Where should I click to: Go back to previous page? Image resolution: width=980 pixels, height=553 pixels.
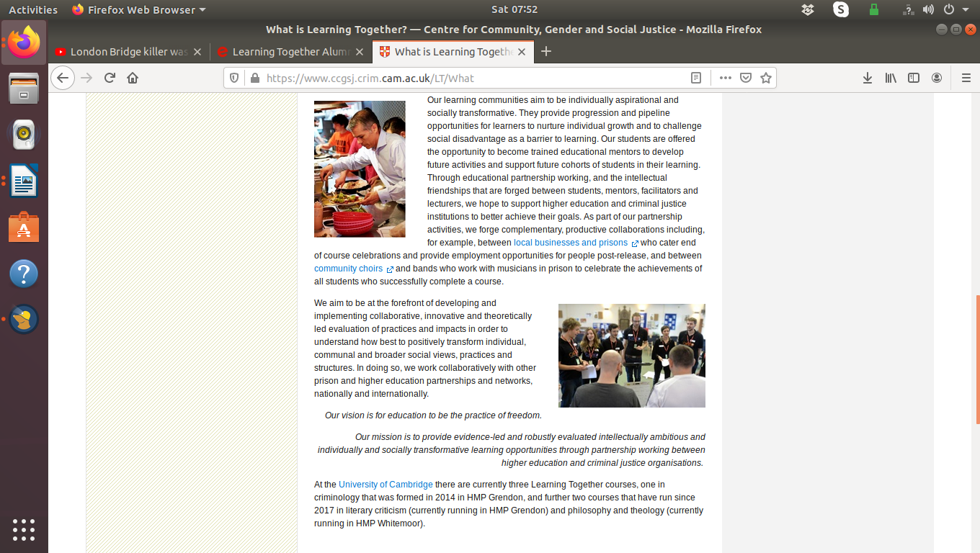pyautogui.click(x=63, y=78)
